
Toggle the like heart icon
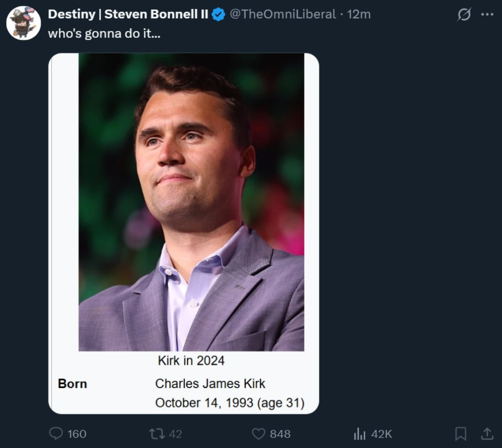click(258, 434)
